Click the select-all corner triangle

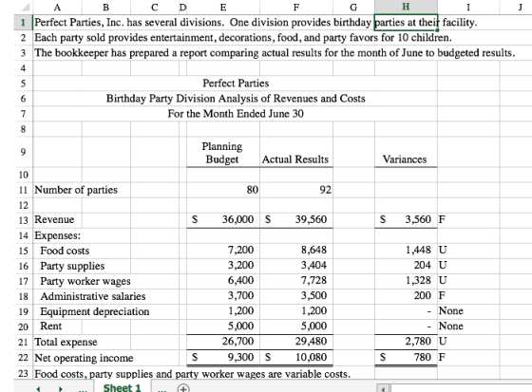(25, 8)
